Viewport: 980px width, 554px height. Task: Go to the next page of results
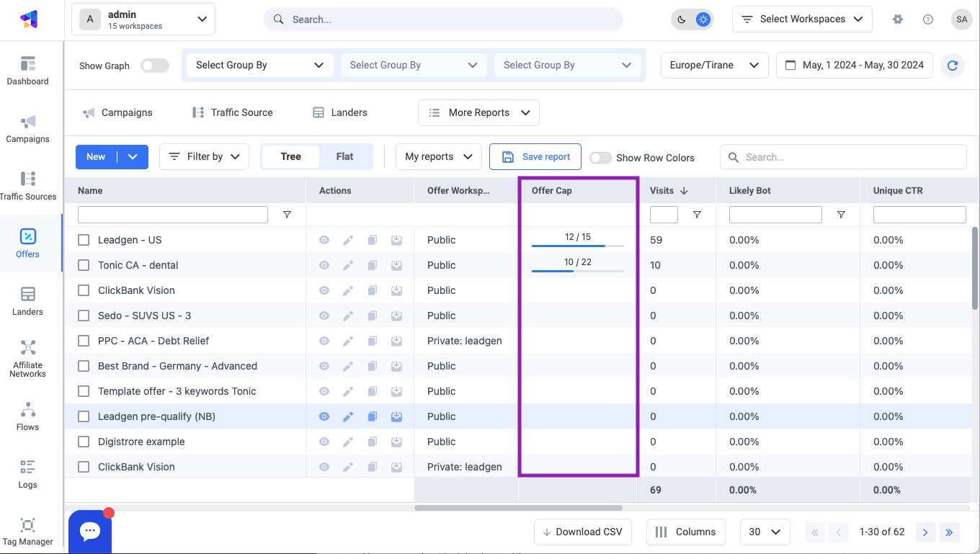[x=925, y=532]
